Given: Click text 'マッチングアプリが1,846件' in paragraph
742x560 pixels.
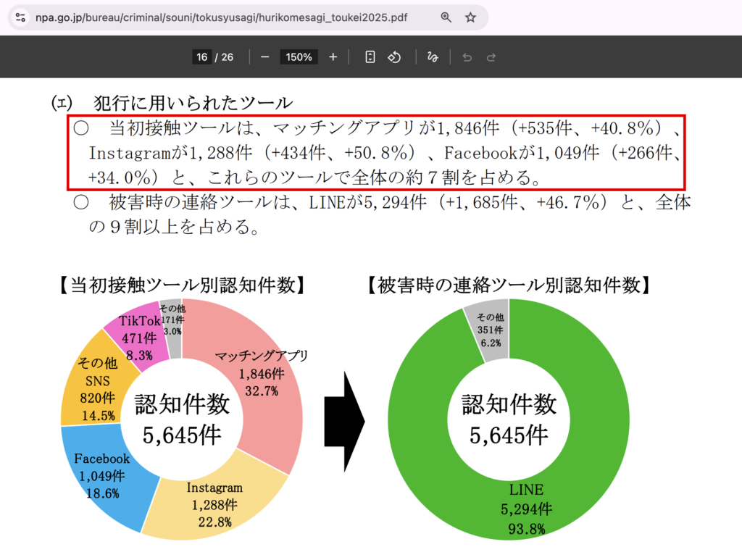Looking at the screenshot, I should click(x=385, y=128).
